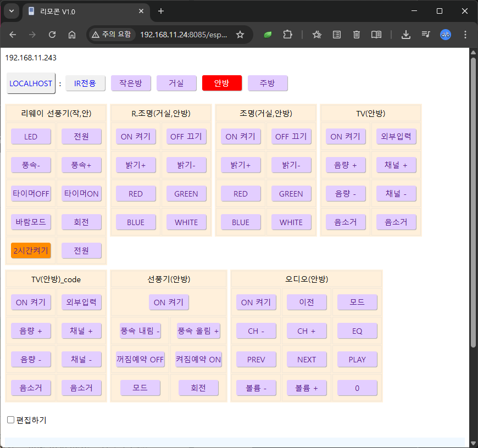Open the media control music icon
This screenshot has height=448, width=478.
426,35
